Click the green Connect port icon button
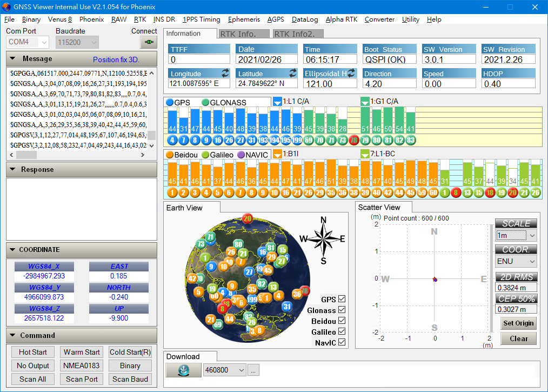 coord(149,42)
